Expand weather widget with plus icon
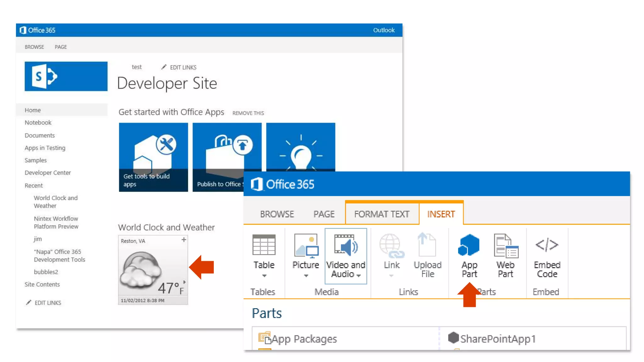Viewport: 644px width, 362px height. coord(184,240)
